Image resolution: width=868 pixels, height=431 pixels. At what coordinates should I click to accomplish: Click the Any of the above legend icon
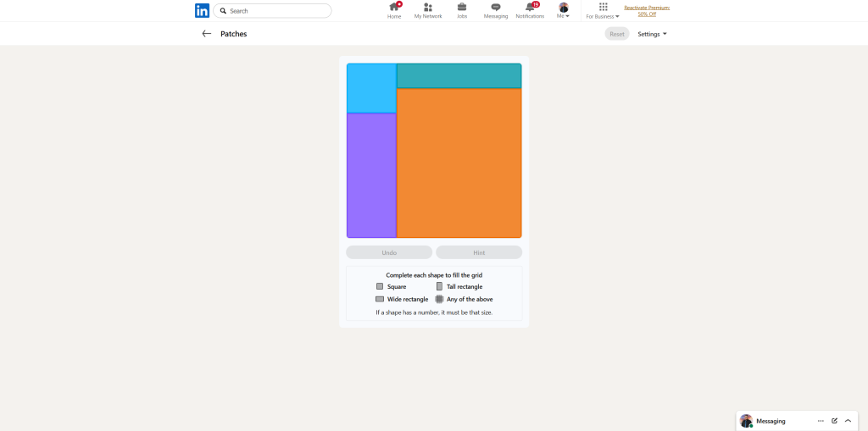click(x=440, y=299)
